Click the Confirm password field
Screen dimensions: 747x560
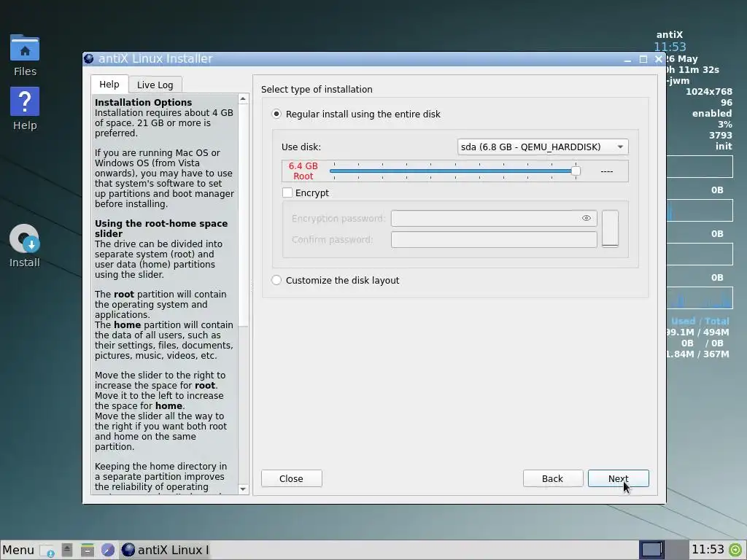(494, 239)
